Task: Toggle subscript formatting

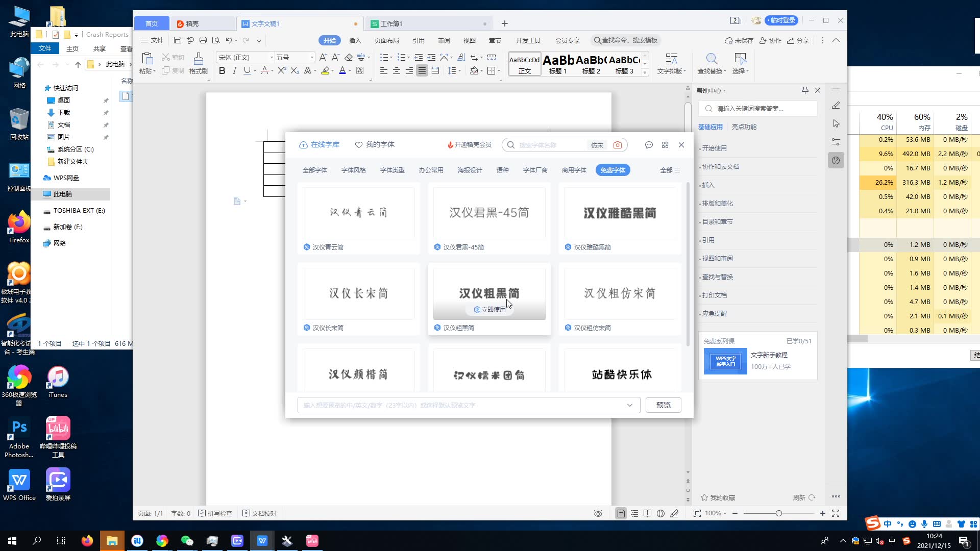Action: pyautogui.click(x=294, y=70)
